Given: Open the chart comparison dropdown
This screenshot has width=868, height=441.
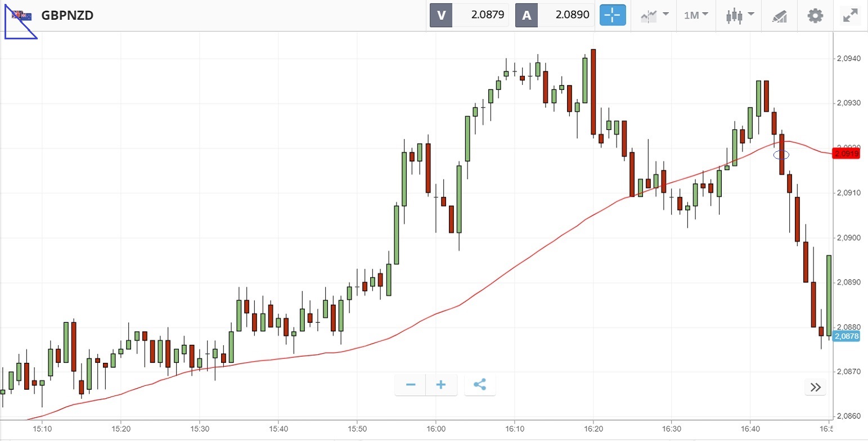Looking at the screenshot, I should click(x=654, y=15).
